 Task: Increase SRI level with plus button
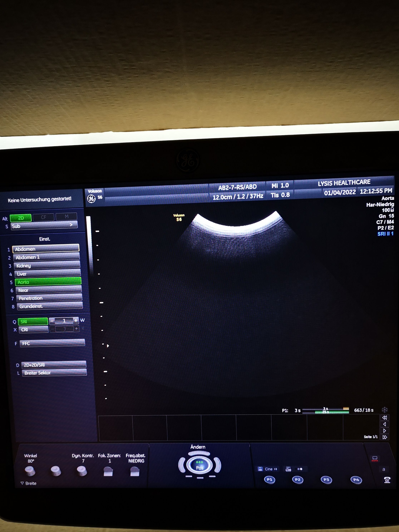pos(76,320)
